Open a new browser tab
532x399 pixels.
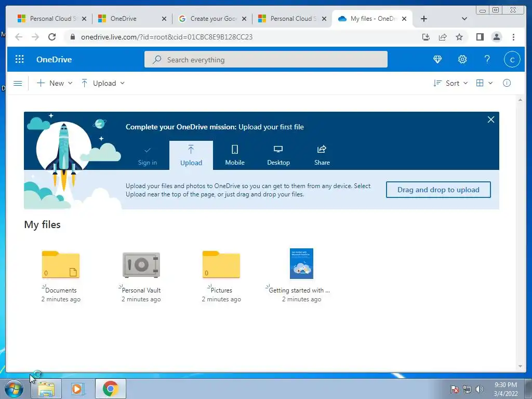(x=424, y=19)
